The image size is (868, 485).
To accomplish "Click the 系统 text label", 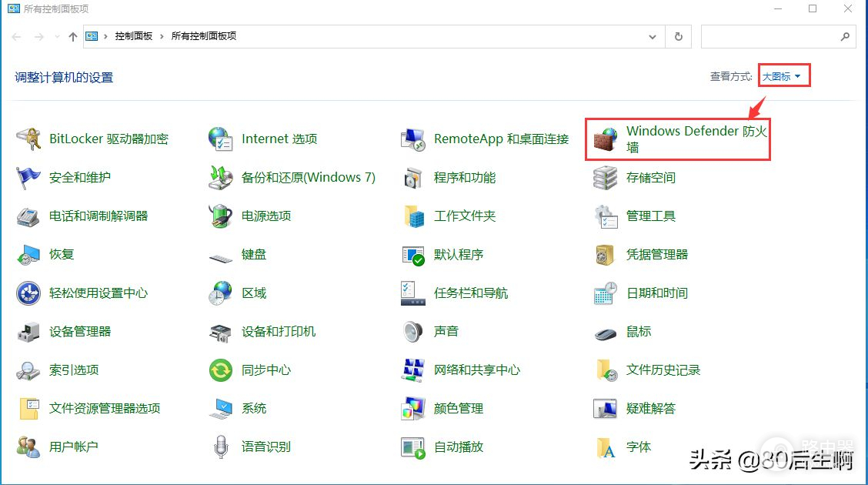I will (253, 409).
